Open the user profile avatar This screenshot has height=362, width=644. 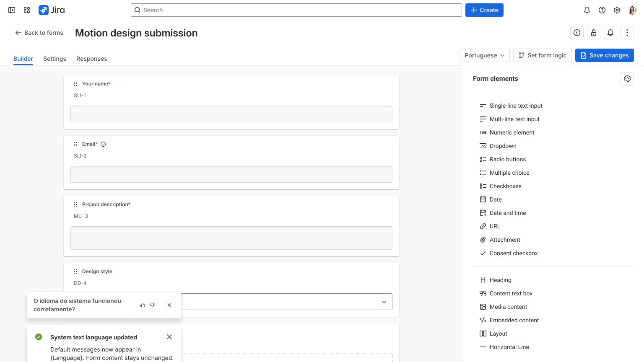pos(632,10)
